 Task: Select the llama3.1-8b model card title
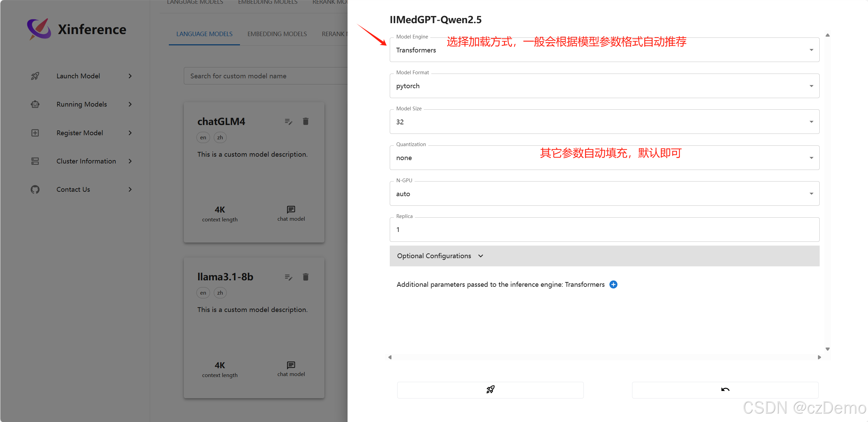coord(225,277)
